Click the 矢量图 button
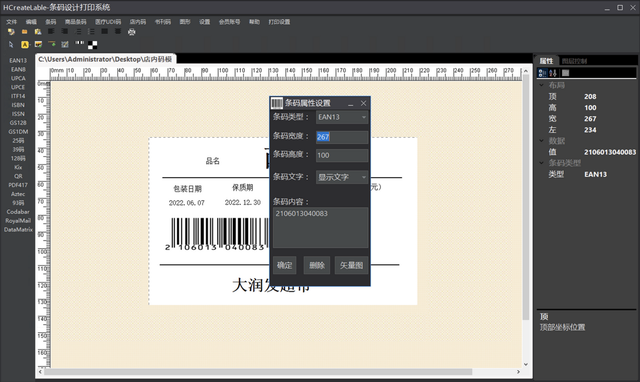Image resolution: width=640 pixels, height=382 pixels. 351,265
